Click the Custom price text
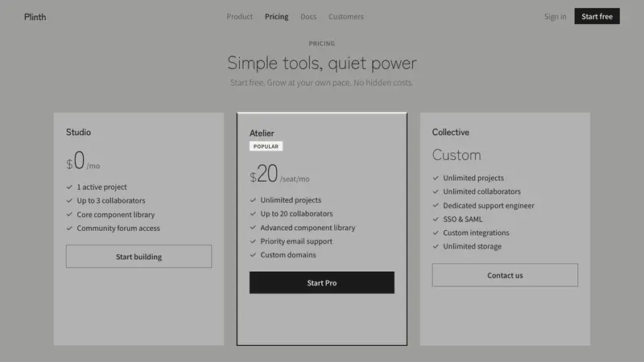The width and height of the screenshot is (644, 362). [x=456, y=154]
